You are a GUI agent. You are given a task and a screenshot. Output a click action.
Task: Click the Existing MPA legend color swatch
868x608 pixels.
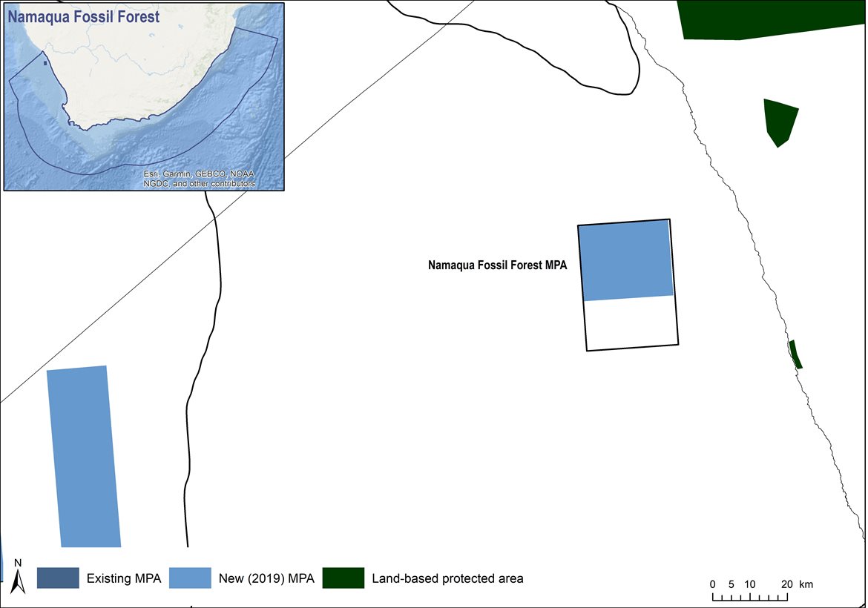click(58, 578)
